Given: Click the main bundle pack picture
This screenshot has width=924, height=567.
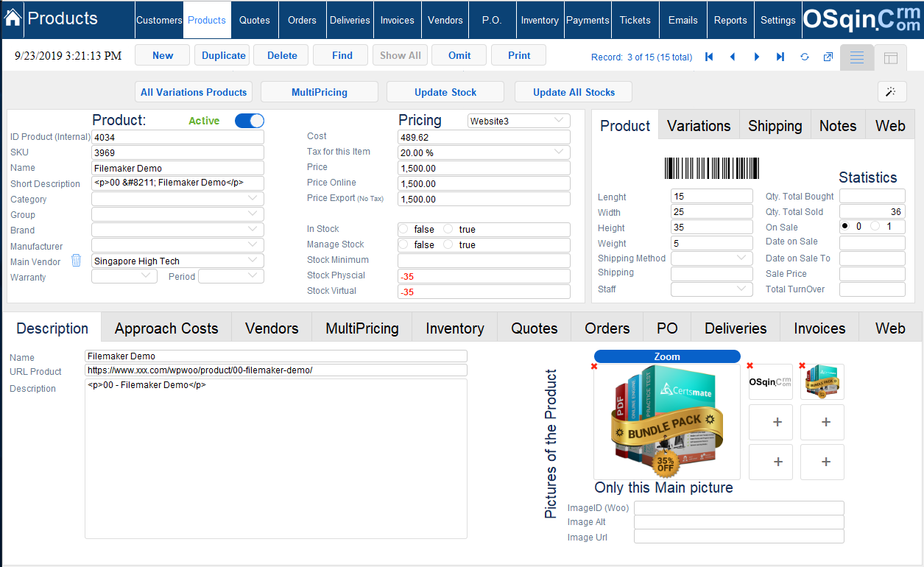Looking at the screenshot, I should pos(667,422).
